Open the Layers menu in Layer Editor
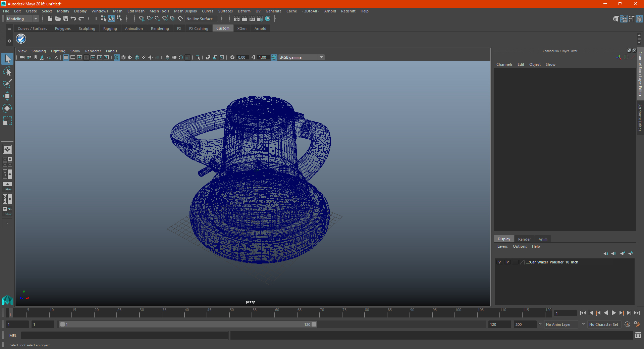This screenshot has width=644, height=349. tap(502, 246)
